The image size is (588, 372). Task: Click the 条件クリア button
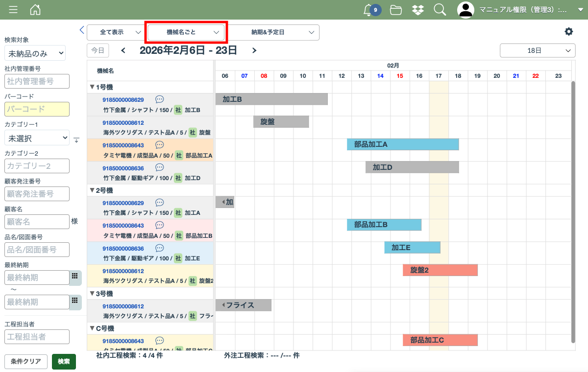tap(26, 362)
